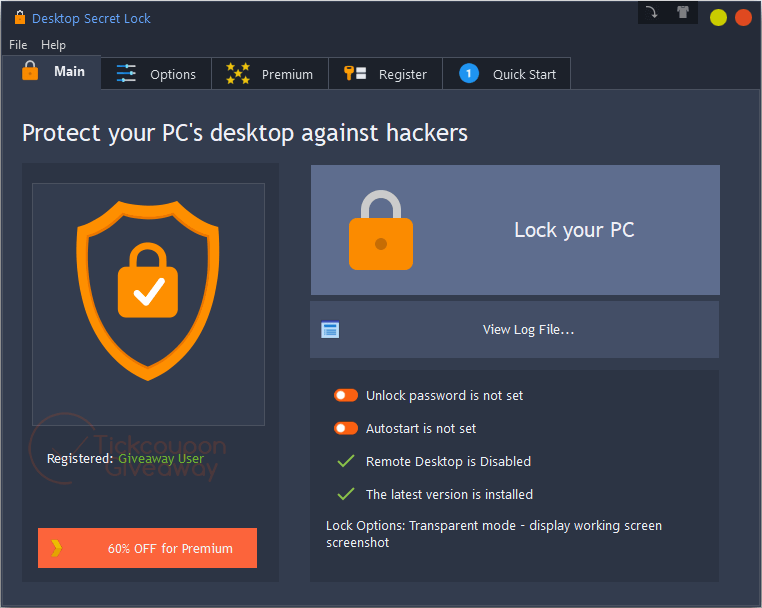Click the 60% OFF for Premium button
The width and height of the screenshot is (762, 608).
pos(147,548)
